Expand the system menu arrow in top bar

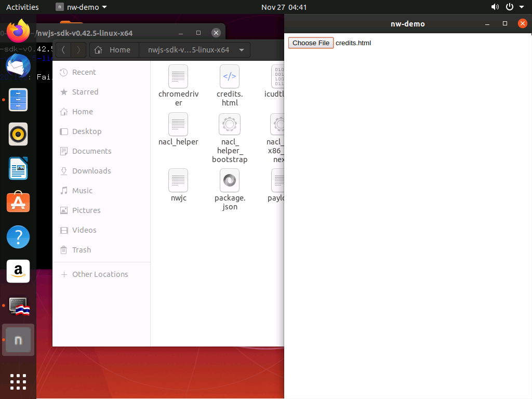click(522, 7)
